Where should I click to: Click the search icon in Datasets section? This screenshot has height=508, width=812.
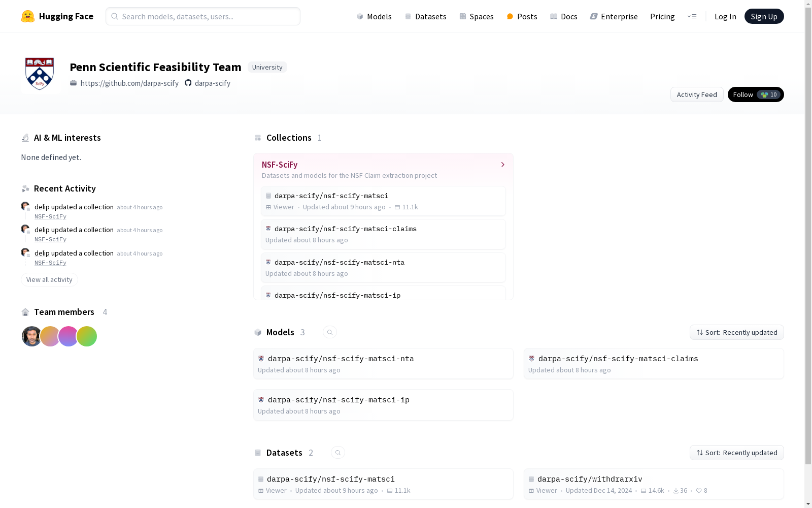click(338, 453)
